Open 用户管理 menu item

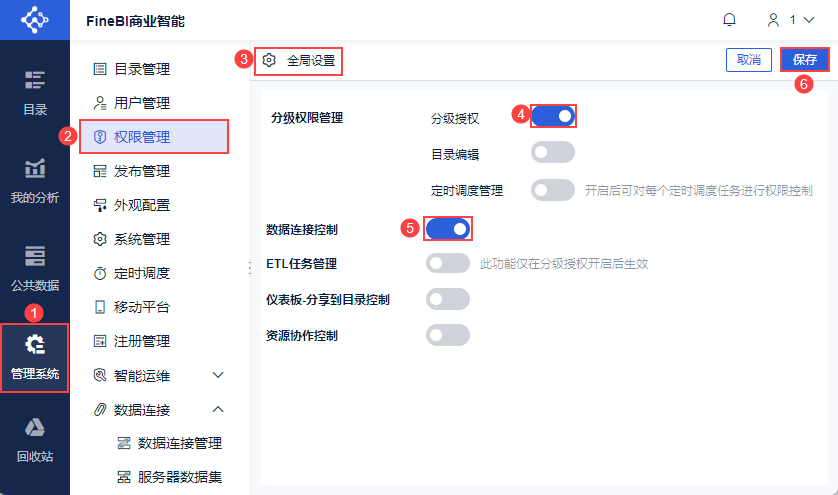click(x=141, y=103)
